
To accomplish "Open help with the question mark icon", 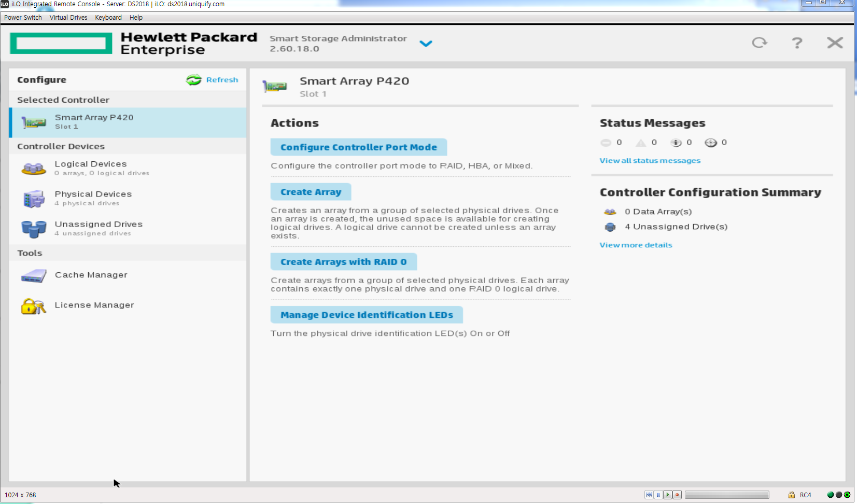I will click(x=797, y=43).
